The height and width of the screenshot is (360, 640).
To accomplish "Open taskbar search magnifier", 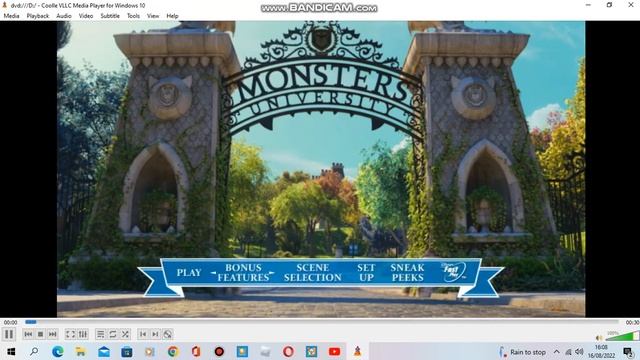I will (x=34, y=351).
